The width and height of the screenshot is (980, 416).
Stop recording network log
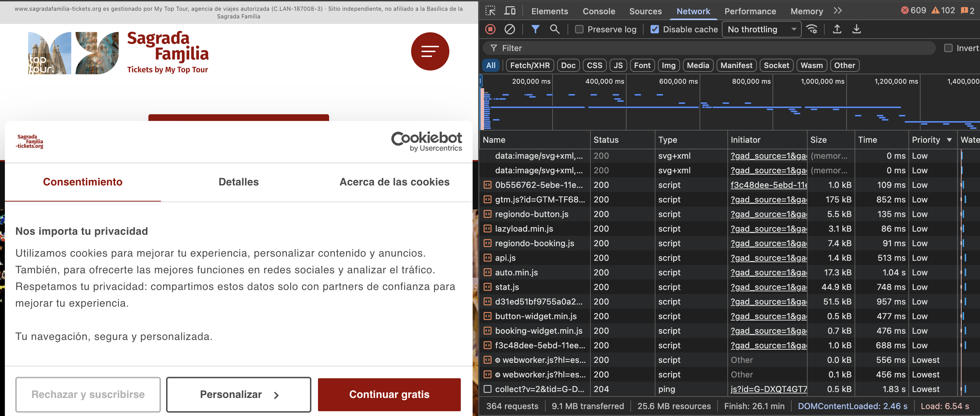tap(490, 29)
